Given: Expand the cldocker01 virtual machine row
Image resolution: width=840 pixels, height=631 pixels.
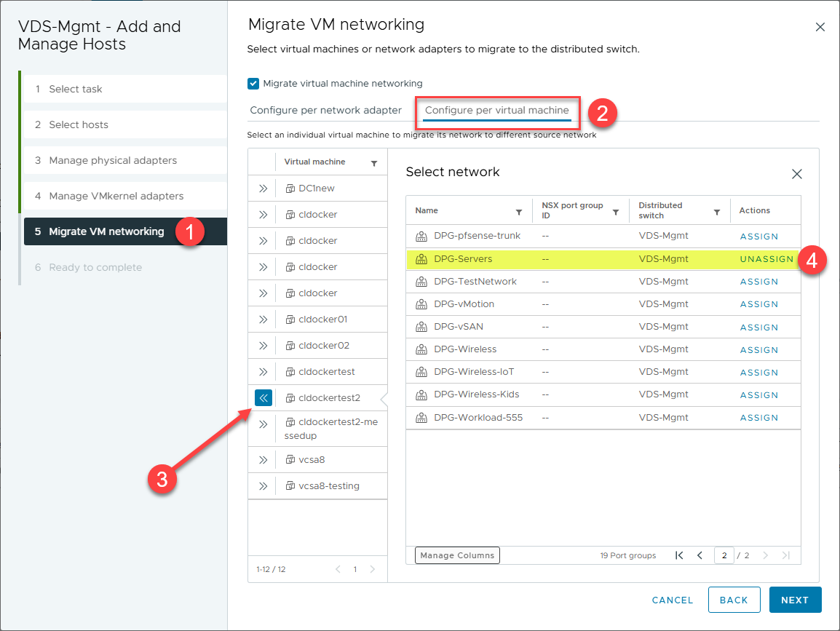Looking at the screenshot, I should tap(263, 320).
